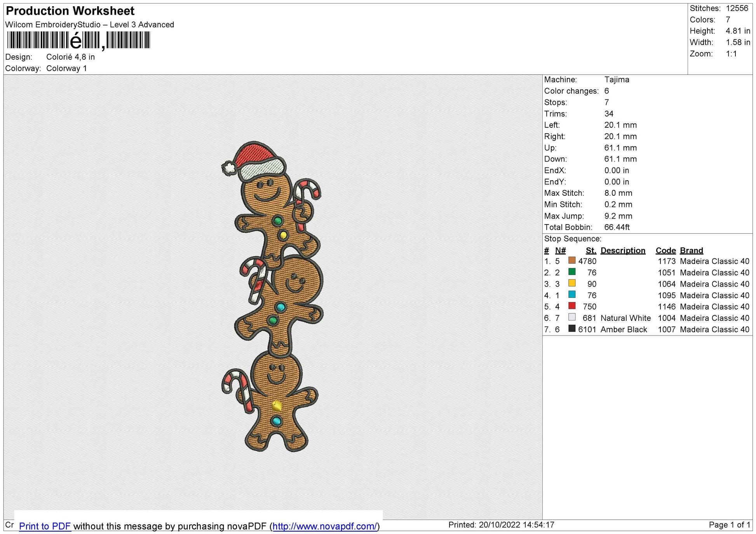Click the 'Description' column header
Screen dimensions: 756x534
(623, 250)
